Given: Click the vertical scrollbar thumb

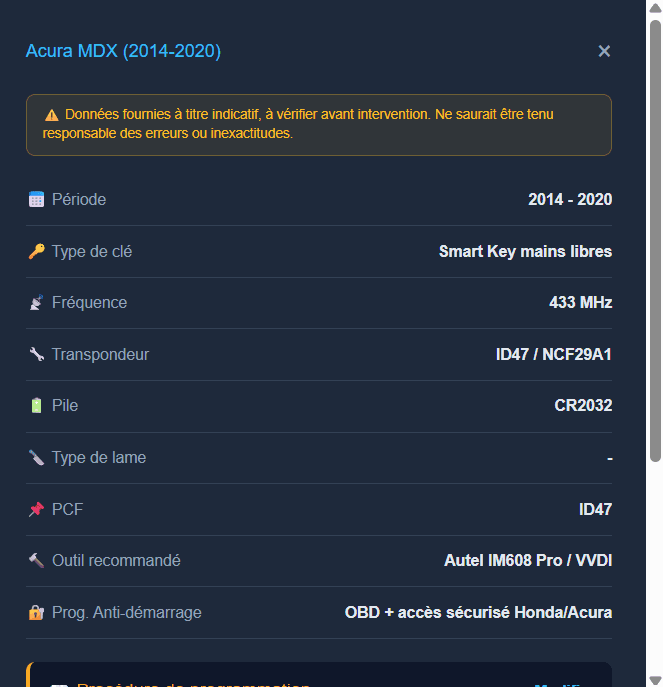Looking at the screenshot, I should pos(655,241).
